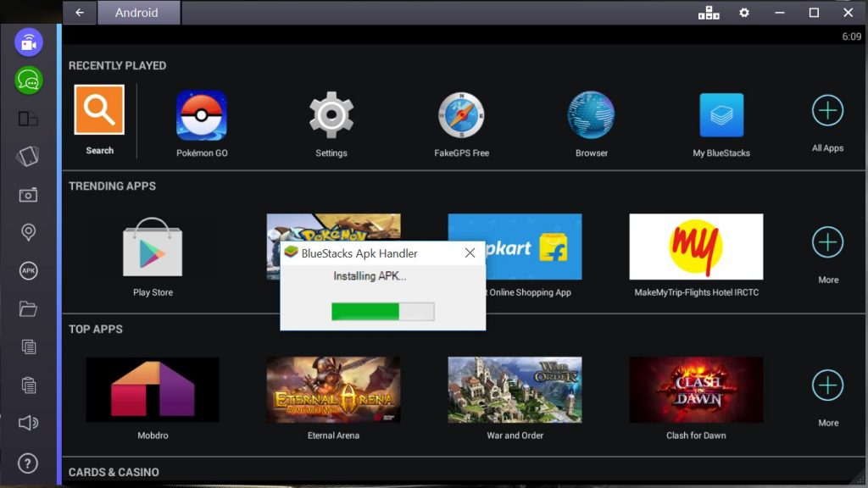The height and width of the screenshot is (488, 868).
Task: Adjust sound with the speaker icon
Action: [29, 423]
